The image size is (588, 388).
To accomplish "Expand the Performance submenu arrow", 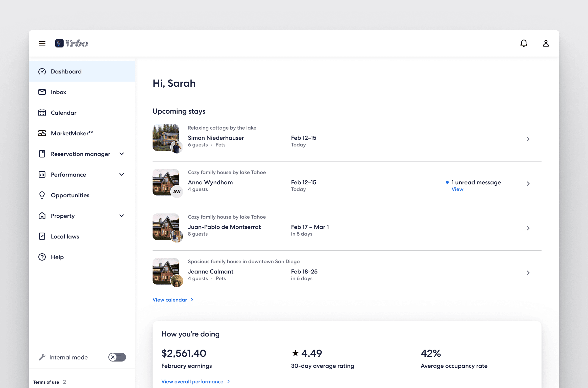I will pyautogui.click(x=121, y=175).
